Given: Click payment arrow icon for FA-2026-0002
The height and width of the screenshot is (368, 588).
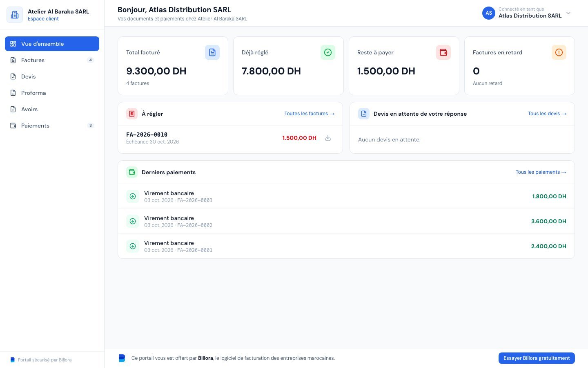Looking at the screenshot, I should (x=133, y=221).
